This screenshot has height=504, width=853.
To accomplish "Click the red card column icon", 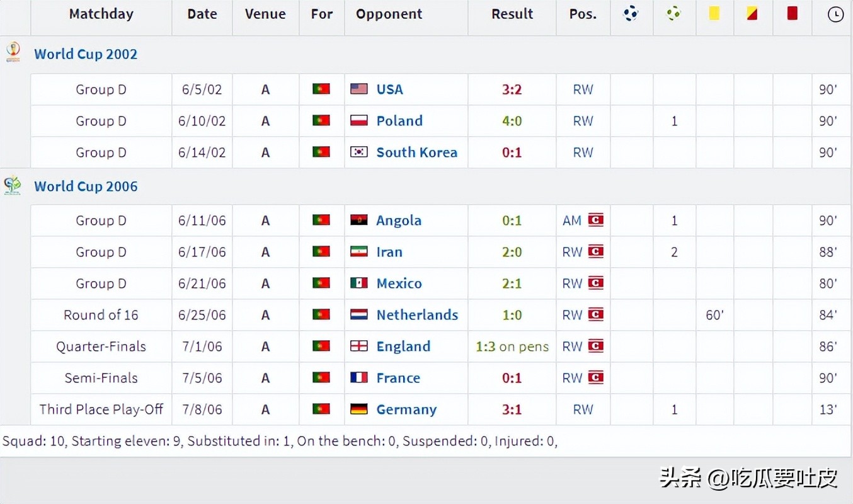I will tap(792, 13).
